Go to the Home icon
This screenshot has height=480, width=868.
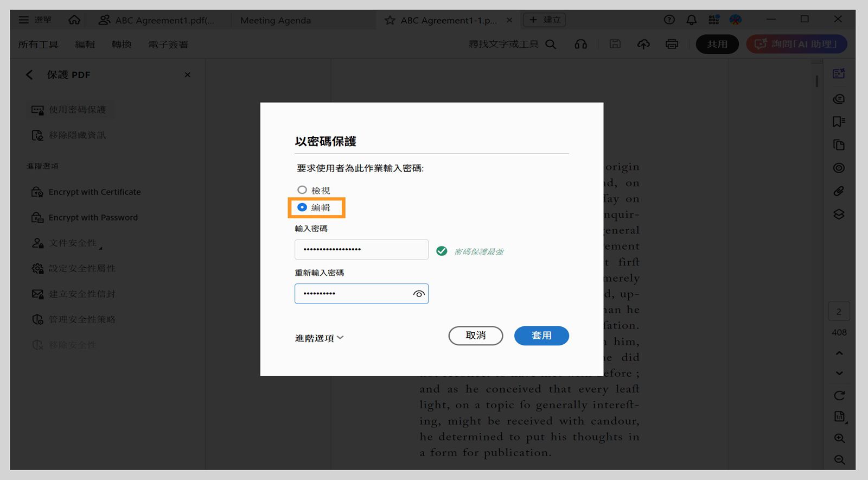pos(74,20)
